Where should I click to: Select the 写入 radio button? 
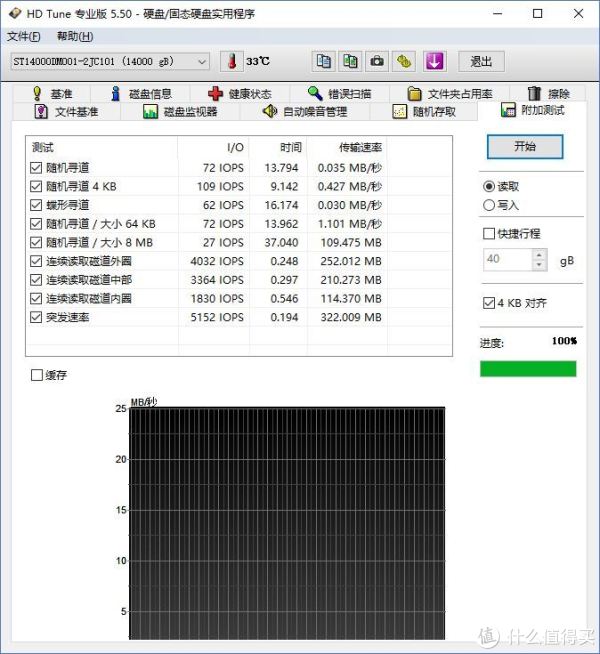(x=489, y=205)
